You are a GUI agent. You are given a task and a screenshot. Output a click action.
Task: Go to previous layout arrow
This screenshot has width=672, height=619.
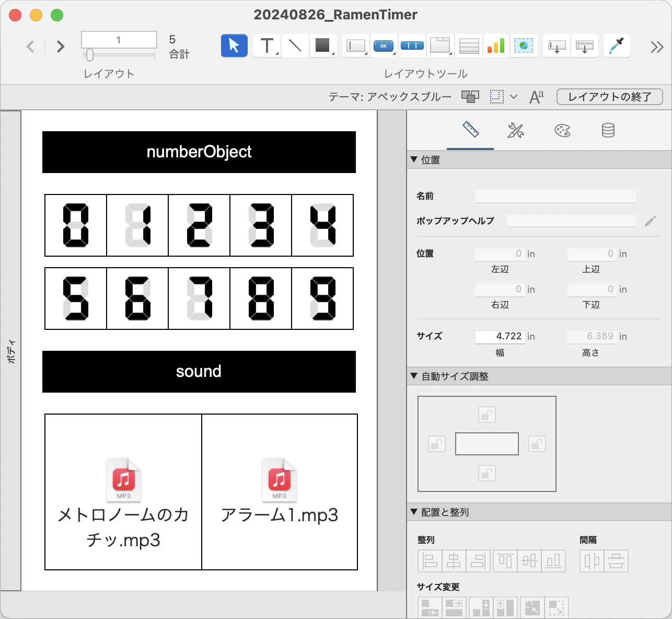(x=31, y=47)
